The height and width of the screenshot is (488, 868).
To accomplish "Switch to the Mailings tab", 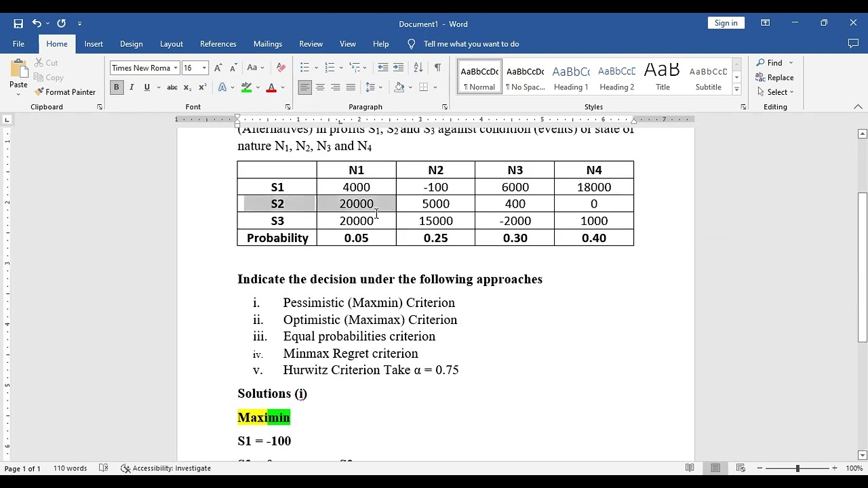I will pyautogui.click(x=268, y=44).
